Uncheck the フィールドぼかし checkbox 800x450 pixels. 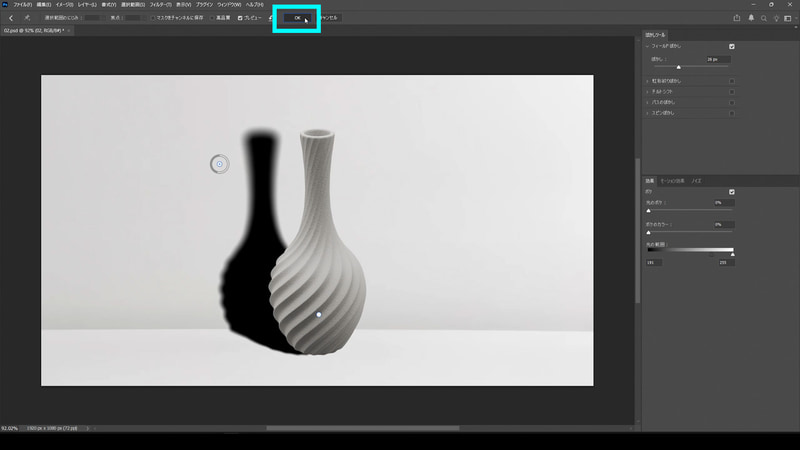click(732, 46)
